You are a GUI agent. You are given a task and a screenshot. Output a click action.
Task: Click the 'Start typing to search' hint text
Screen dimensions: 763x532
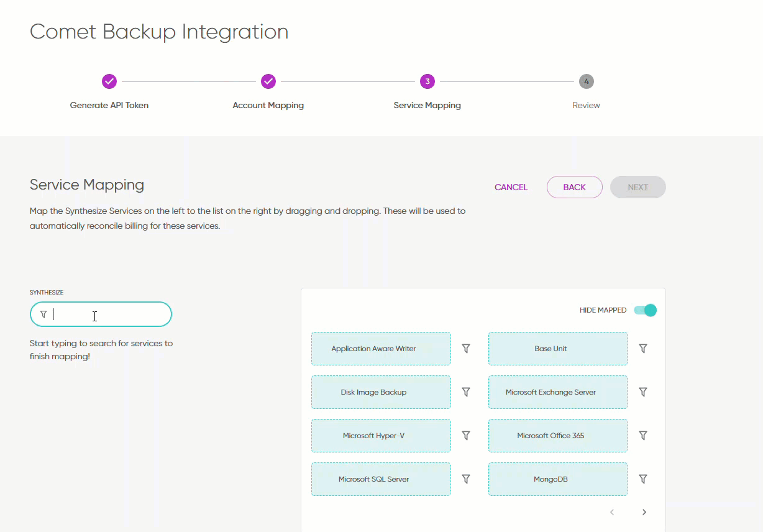101,350
